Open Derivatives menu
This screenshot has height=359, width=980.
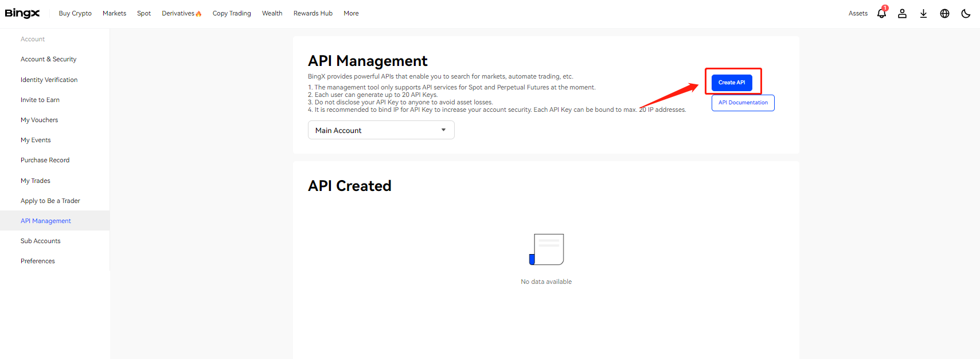(178, 13)
